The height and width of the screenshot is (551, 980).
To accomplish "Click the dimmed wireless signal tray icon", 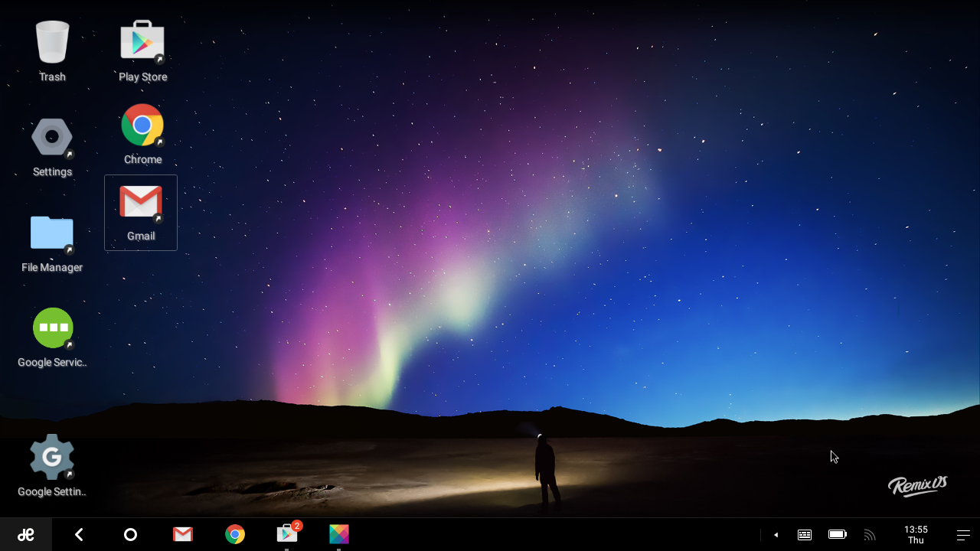I will pyautogui.click(x=869, y=535).
